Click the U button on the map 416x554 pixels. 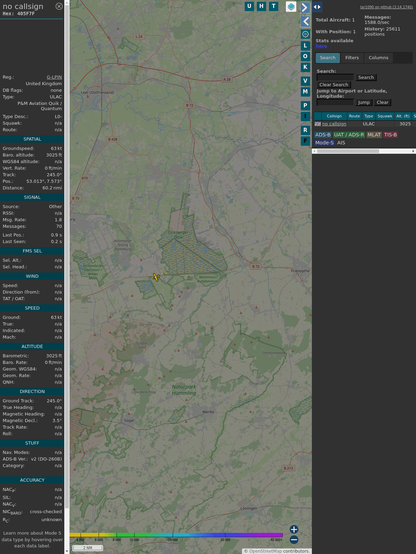[249, 6]
